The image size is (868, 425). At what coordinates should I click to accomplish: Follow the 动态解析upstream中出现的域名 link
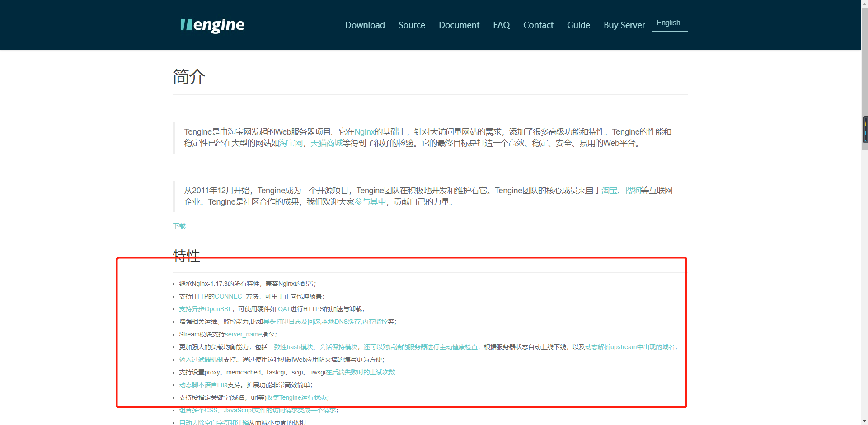point(630,347)
